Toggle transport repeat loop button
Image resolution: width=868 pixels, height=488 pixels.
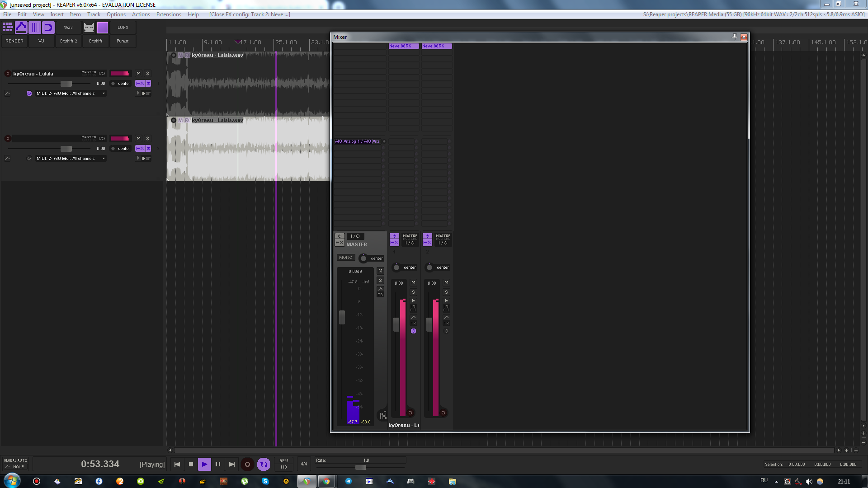264,464
